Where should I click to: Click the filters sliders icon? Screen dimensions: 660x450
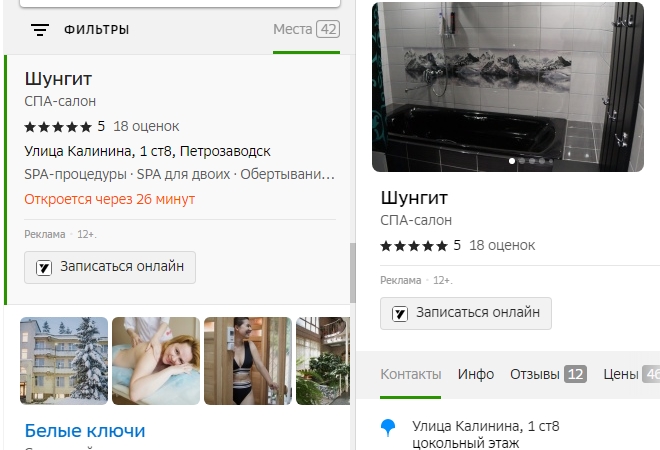click(x=39, y=30)
